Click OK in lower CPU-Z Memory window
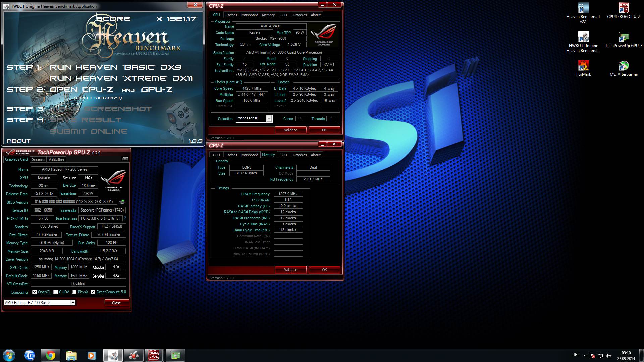 click(324, 270)
